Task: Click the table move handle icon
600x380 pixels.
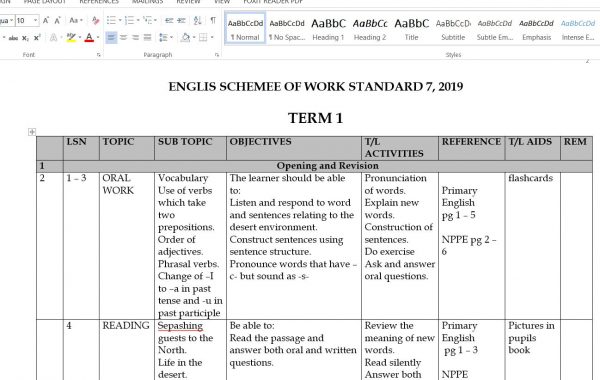Action: tap(32, 132)
